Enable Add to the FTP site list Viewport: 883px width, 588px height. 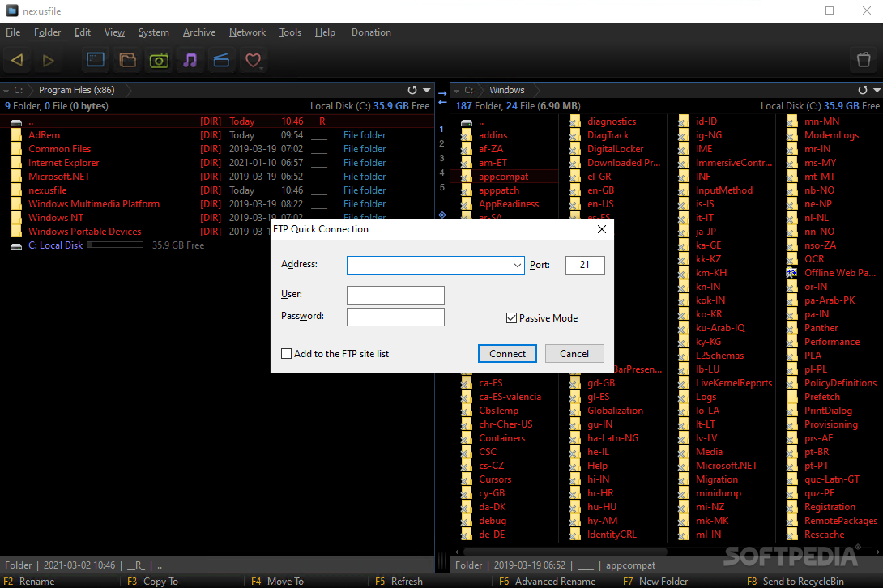[286, 354]
